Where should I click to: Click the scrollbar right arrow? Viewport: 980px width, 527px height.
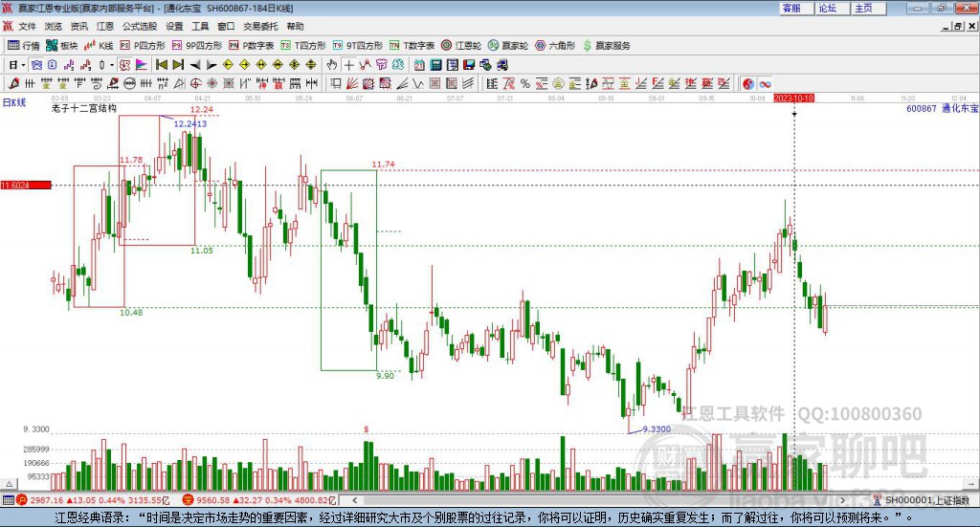(842, 500)
